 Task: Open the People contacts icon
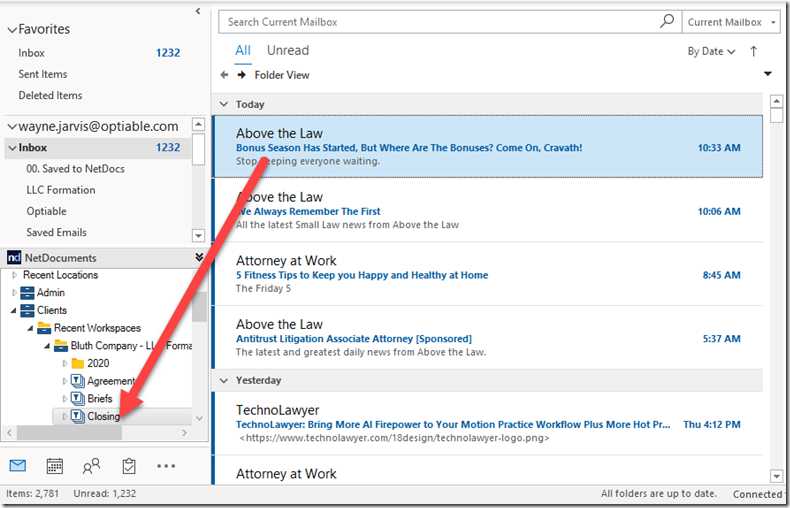click(x=91, y=466)
